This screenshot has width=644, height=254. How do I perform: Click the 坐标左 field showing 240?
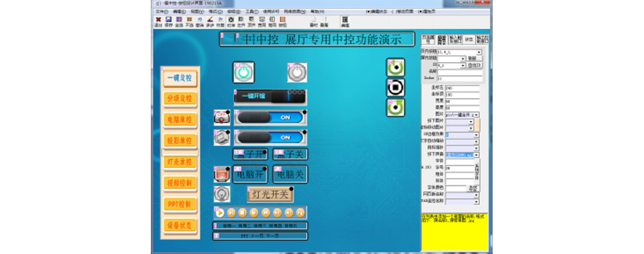coord(462,88)
